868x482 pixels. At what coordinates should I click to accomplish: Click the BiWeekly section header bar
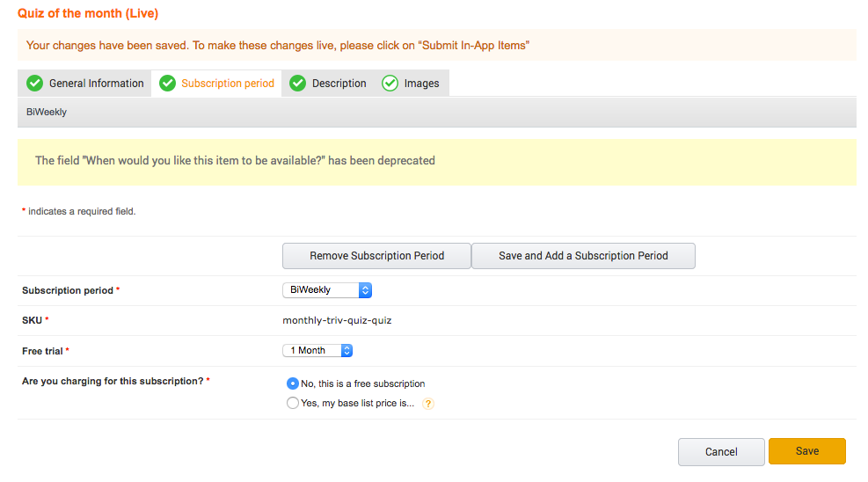click(436, 113)
